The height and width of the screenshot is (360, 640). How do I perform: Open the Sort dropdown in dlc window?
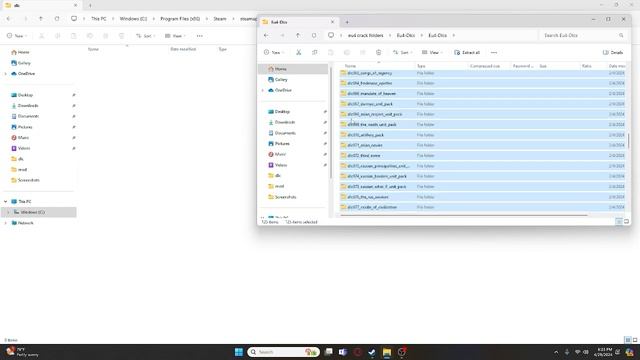(145, 36)
